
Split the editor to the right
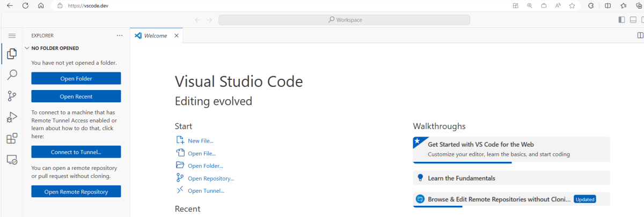pos(640,35)
